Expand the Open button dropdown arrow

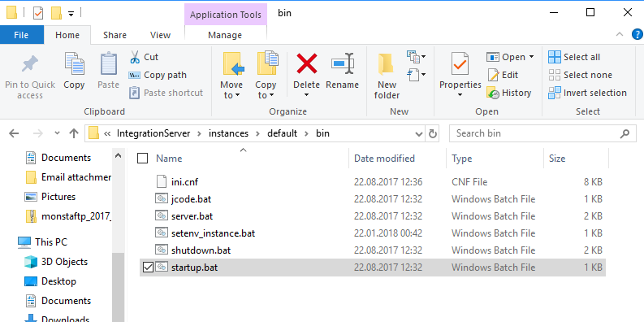point(531,57)
